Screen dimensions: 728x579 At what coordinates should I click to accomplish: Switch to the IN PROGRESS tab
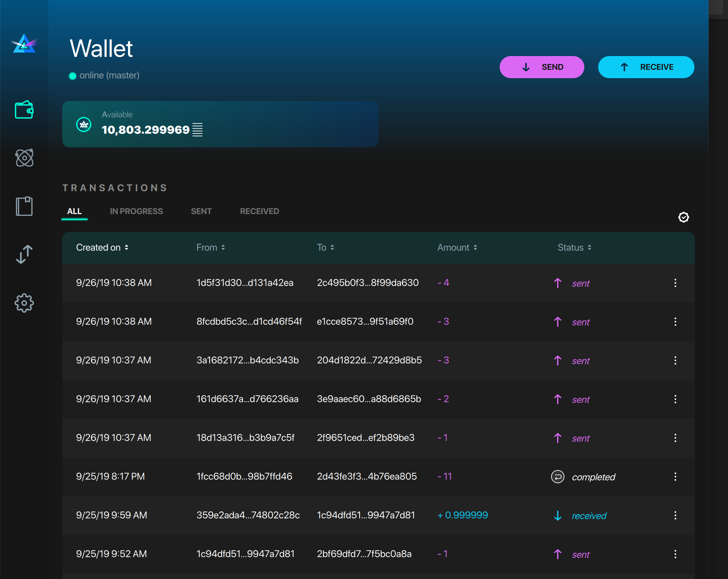136,211
